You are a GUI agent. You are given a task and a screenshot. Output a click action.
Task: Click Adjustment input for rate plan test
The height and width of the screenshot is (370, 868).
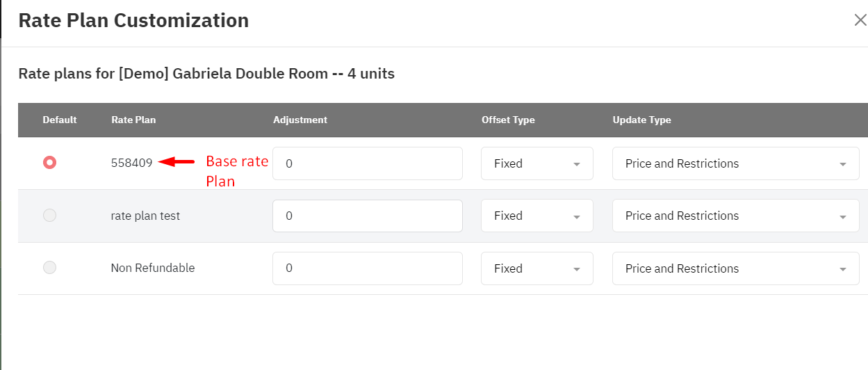pyautogui.click(x=368, y=216)
